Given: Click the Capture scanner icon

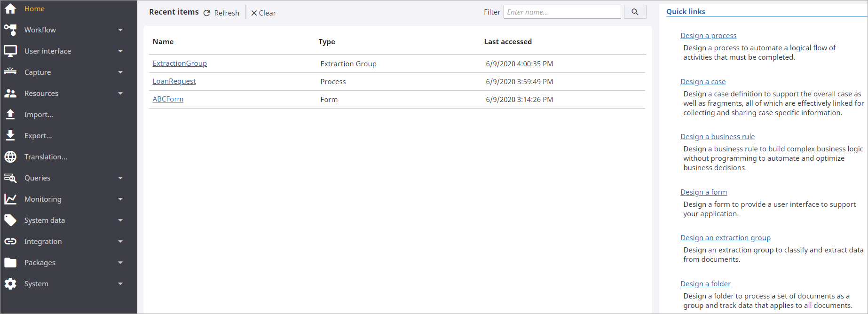Looking at the screenshot, I should point(10,71).
